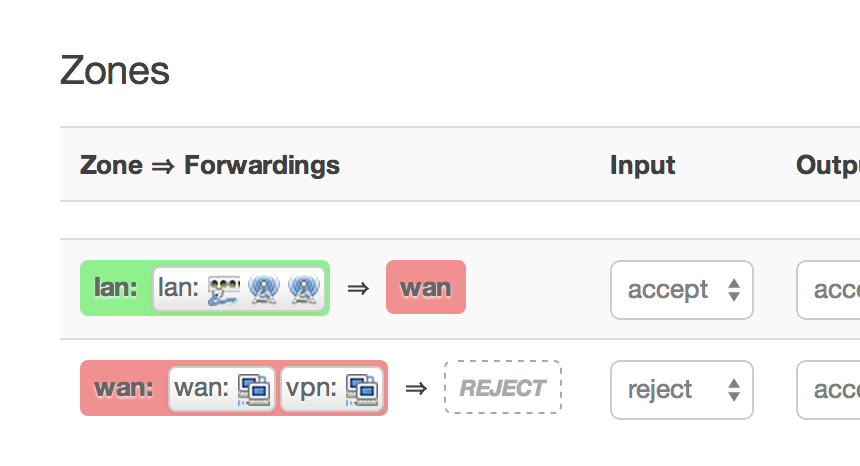Open the lan zone Input accept dropdown

click(681, 290)
